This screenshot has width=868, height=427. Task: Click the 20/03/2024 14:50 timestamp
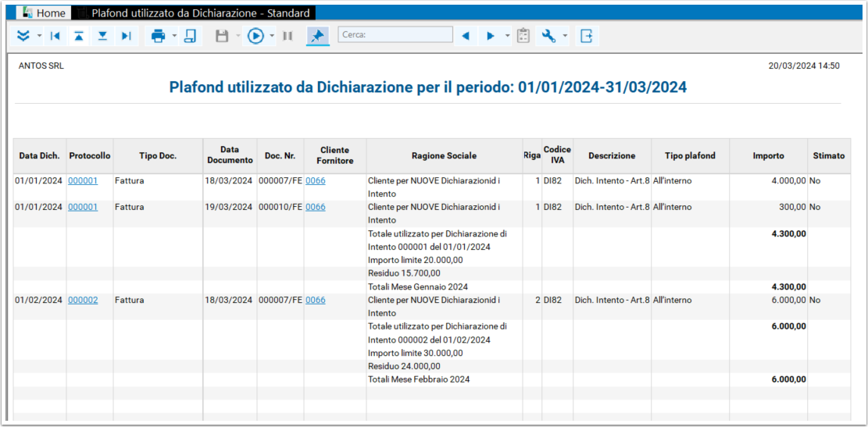click(805, 66)
